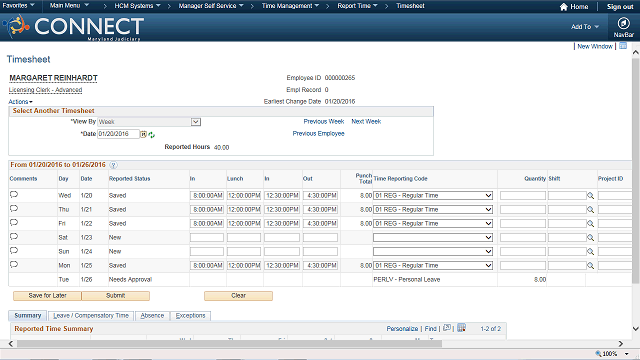Screen dimensions: 640x360
Task: Expand the Actions menu under employee name
Action: click(x=20, y=102)
